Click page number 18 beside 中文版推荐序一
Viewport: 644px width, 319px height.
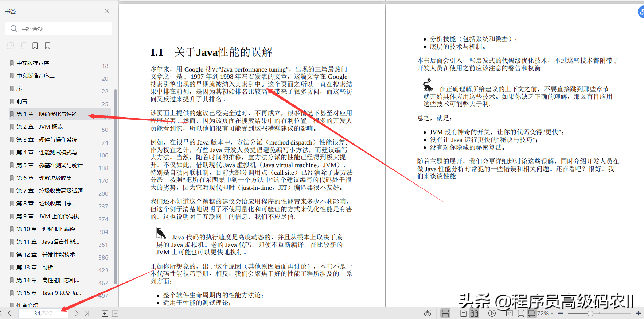(105, 66)
